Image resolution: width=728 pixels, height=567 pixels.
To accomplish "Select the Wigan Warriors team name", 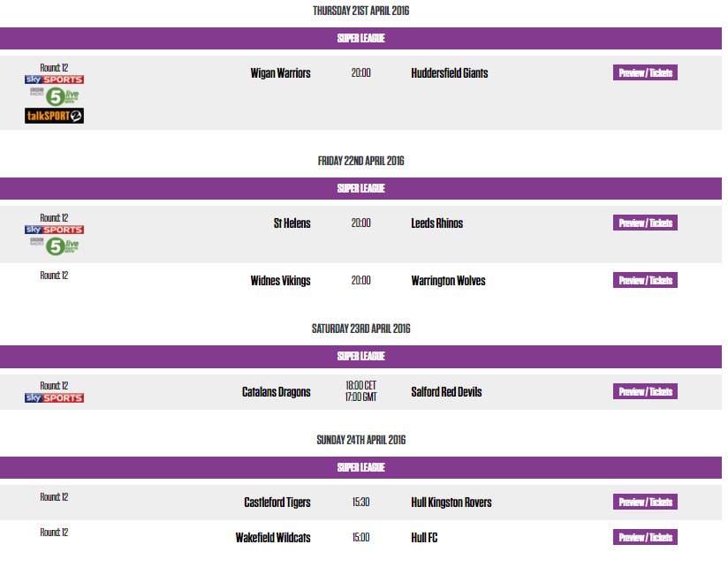I will tap(280, 73).
